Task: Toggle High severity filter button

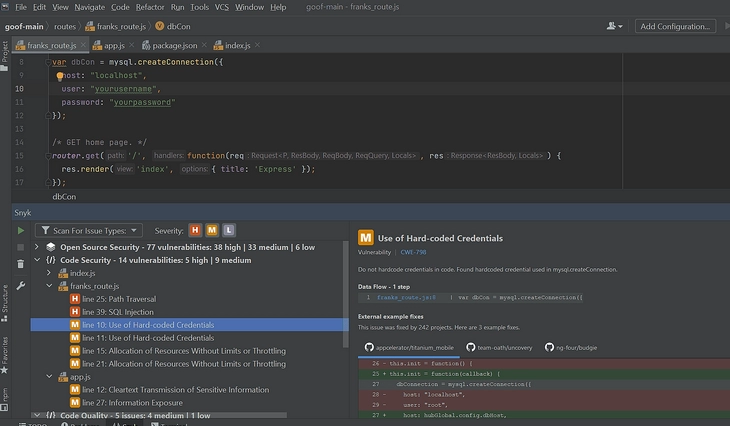Action: tap(195, 230)
